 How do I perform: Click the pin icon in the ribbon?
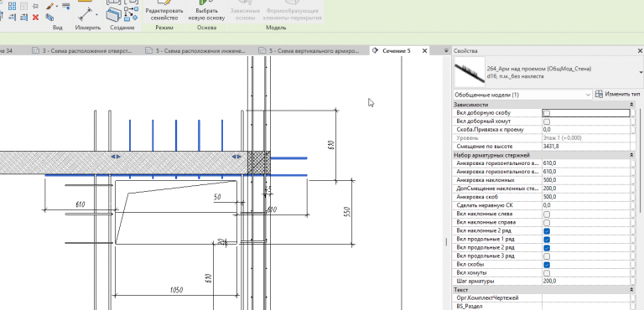(35, 7)
